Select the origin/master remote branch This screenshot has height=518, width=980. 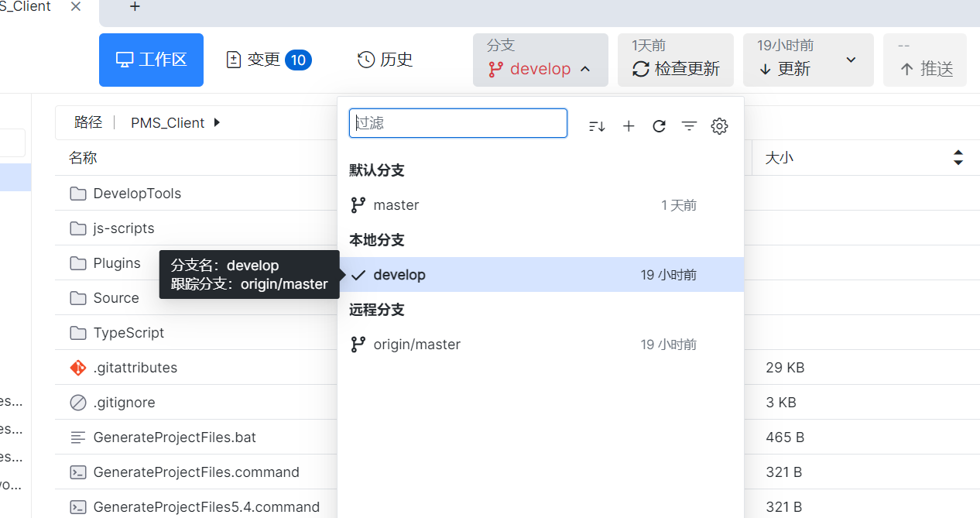tap(540, 345)
